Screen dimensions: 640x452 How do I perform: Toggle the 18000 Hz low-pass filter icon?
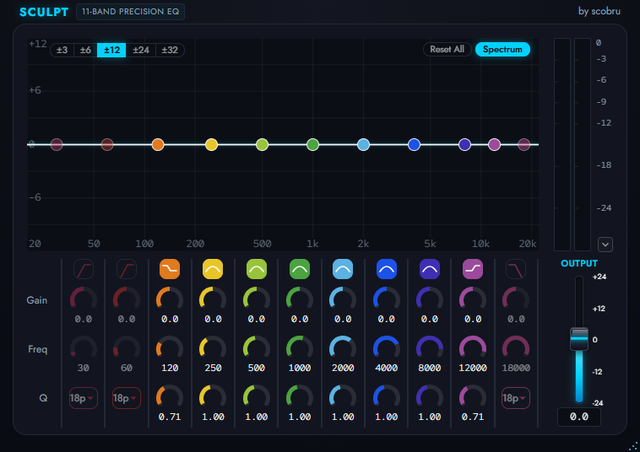point(516,269)
